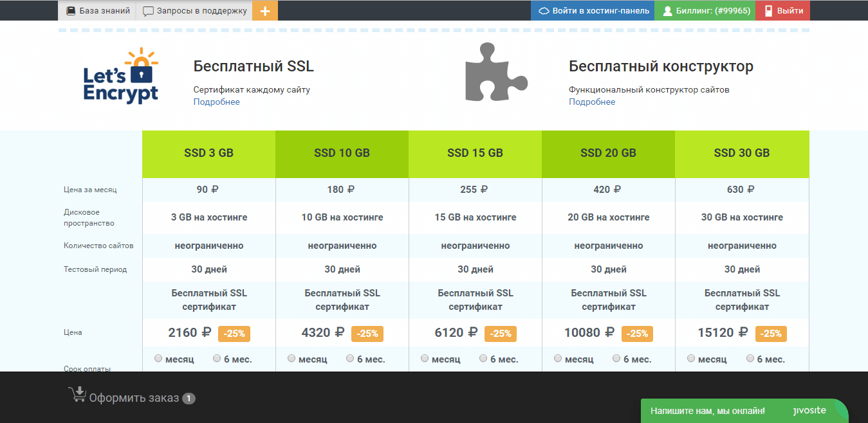Click Подробнее under Бесплатный конструктор
Screen dimensions: 868x423
pyautogui.click(x=591, y=102)
